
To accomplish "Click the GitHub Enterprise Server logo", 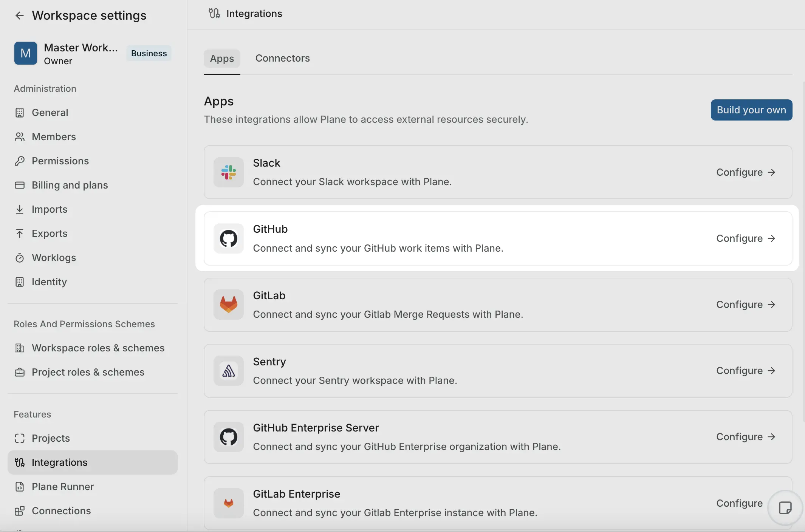I will (229, 437).
